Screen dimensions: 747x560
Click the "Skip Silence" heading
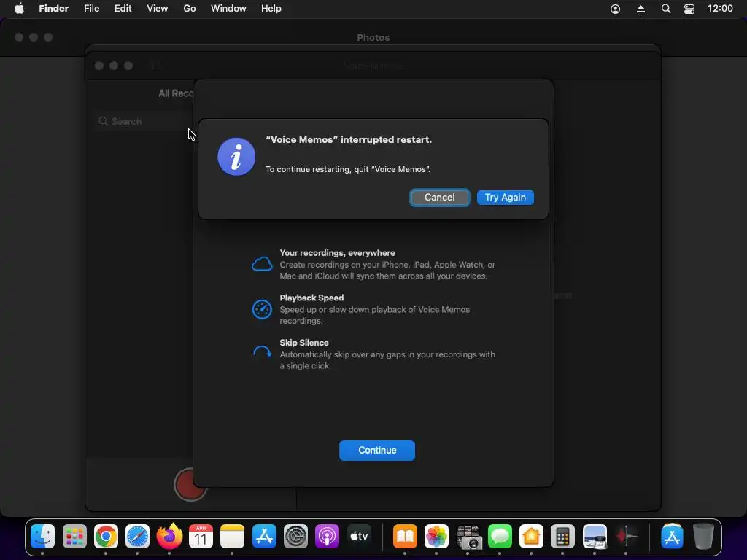[x=304, y=343]
